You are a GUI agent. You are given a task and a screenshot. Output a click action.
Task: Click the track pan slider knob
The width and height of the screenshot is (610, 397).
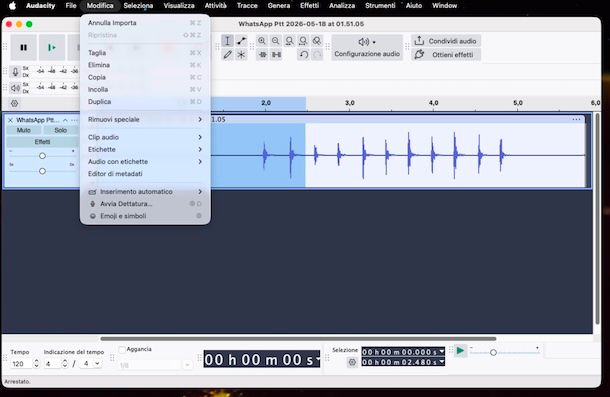point(42,171)
